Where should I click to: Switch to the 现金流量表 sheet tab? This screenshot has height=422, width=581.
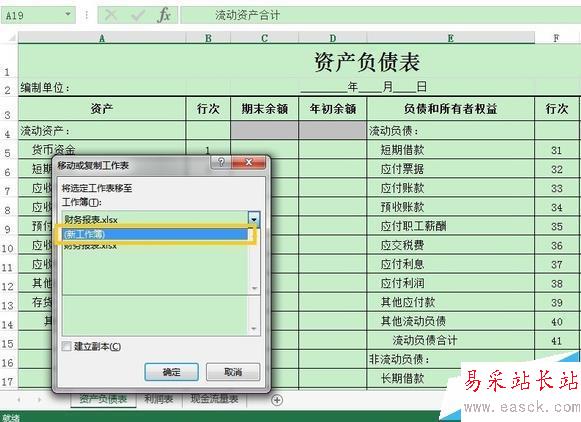[214, 399]
